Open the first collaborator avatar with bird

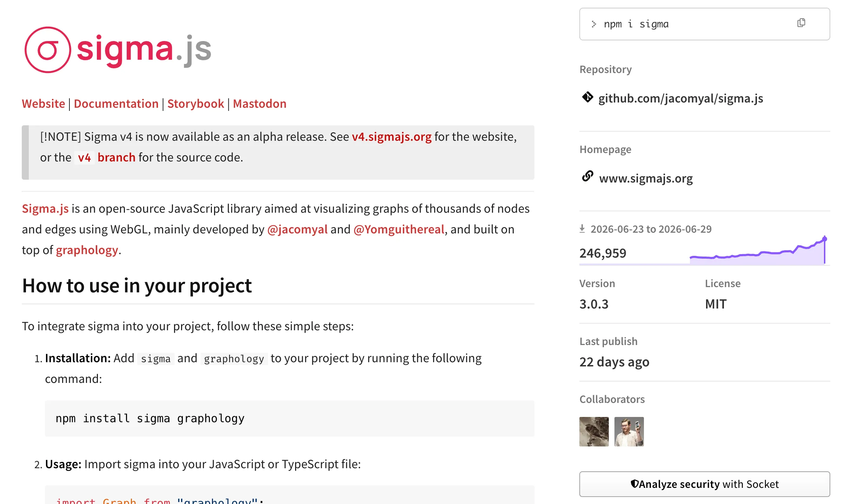coord(594,432)
